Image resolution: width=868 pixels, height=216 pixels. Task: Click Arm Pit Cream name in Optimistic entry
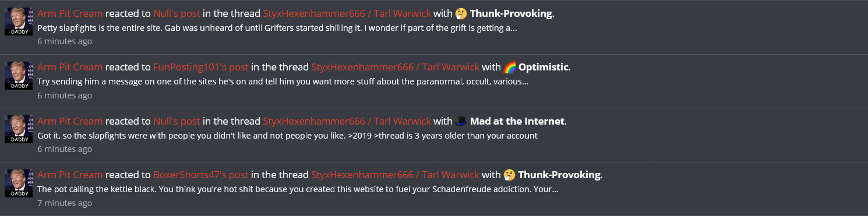tap(70, 67)
